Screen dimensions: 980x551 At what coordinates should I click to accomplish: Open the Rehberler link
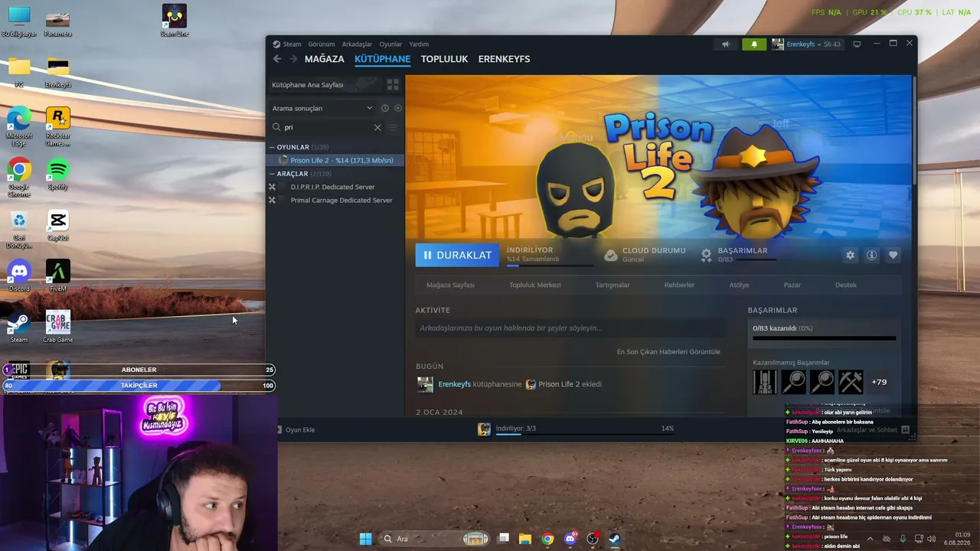tap(679, 285)
